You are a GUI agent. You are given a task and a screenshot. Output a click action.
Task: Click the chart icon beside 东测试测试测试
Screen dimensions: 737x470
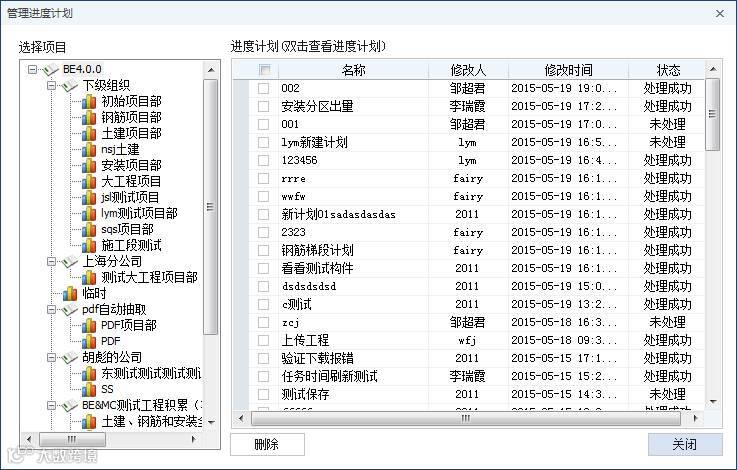point(89,373)
